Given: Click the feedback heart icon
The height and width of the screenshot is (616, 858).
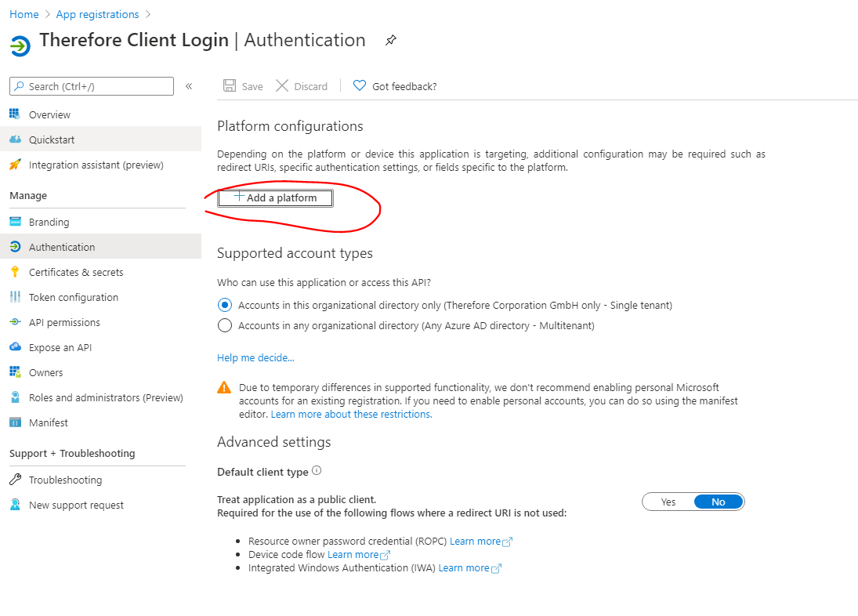Looking at the screenshot, I should point(360,86).
